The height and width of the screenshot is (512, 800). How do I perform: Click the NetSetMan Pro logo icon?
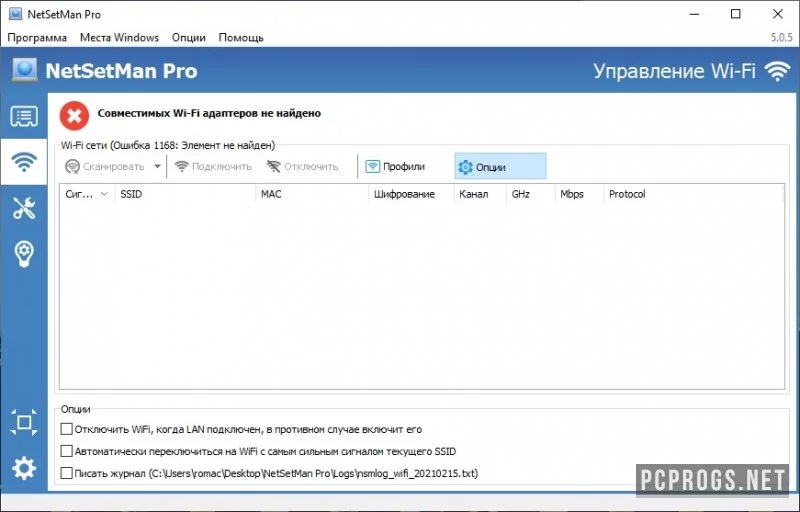[24, 70]
